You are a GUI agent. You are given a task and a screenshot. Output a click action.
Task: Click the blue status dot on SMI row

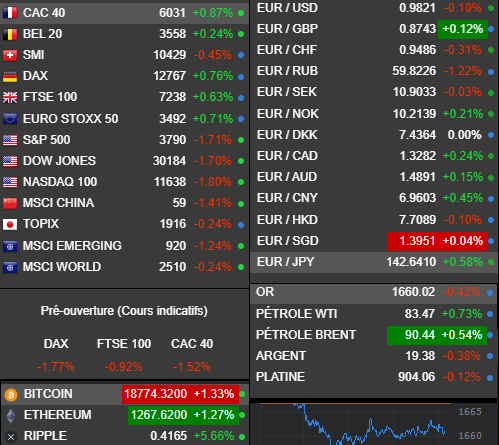pos(241,55)
